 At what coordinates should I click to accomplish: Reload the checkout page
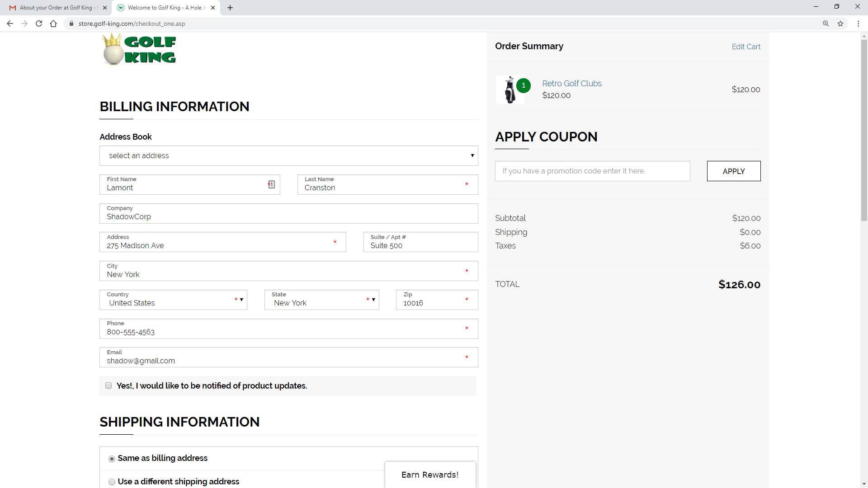(39, 23)
